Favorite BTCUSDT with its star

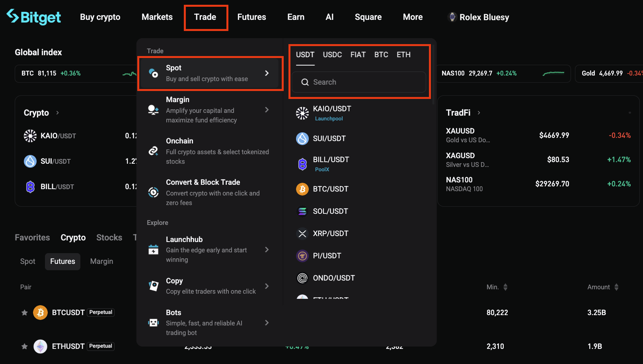point(25,313)
